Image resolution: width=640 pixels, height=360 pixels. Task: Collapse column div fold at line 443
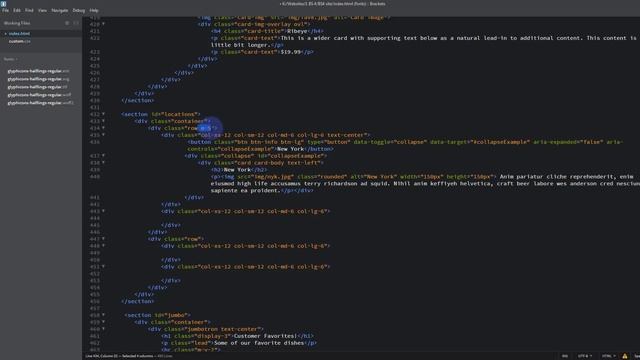pos(103,211)
